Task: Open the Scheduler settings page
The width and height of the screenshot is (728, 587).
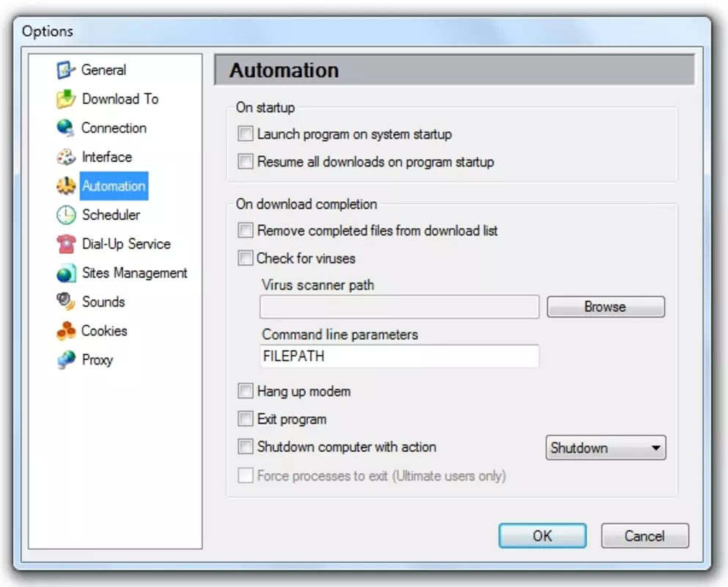Action: (x=111, y=215)
